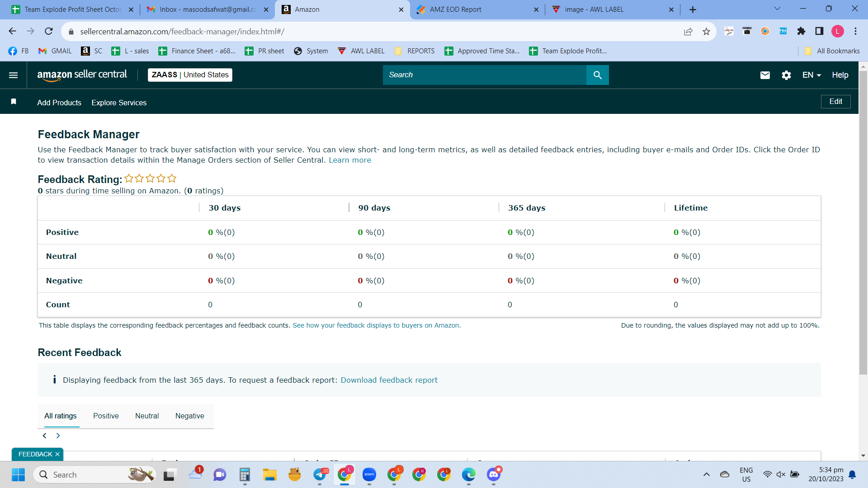Screen dimensions: 868x488
Task: Go to previous feedback page arrow
Action: (x=44, y=436)
